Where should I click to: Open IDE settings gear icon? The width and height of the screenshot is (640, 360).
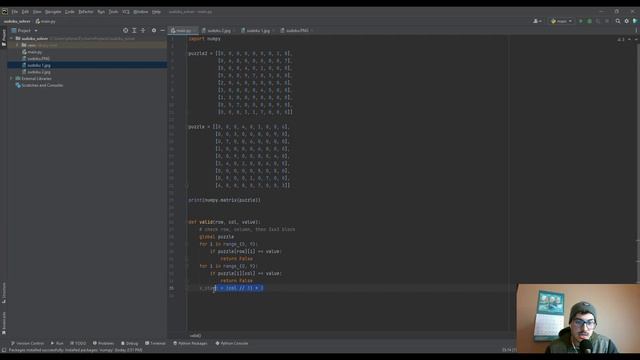click(x=627, y=21)
